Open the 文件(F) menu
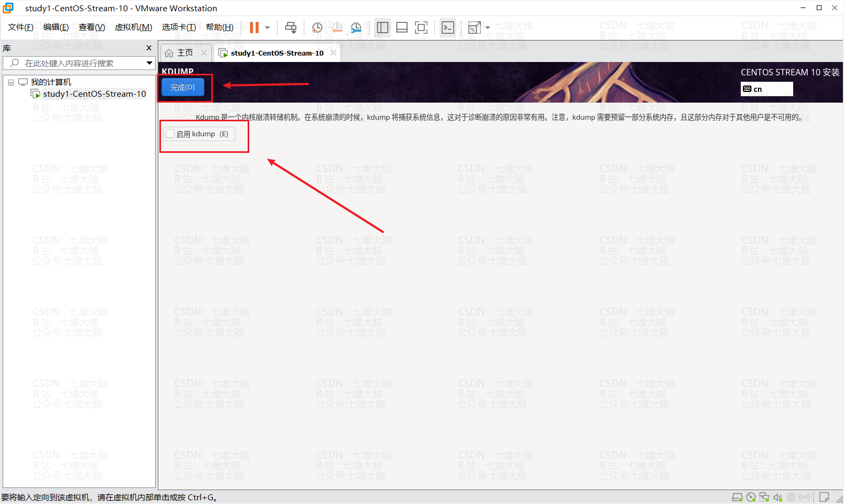The image size is (844, 504). tap(21, 27)
